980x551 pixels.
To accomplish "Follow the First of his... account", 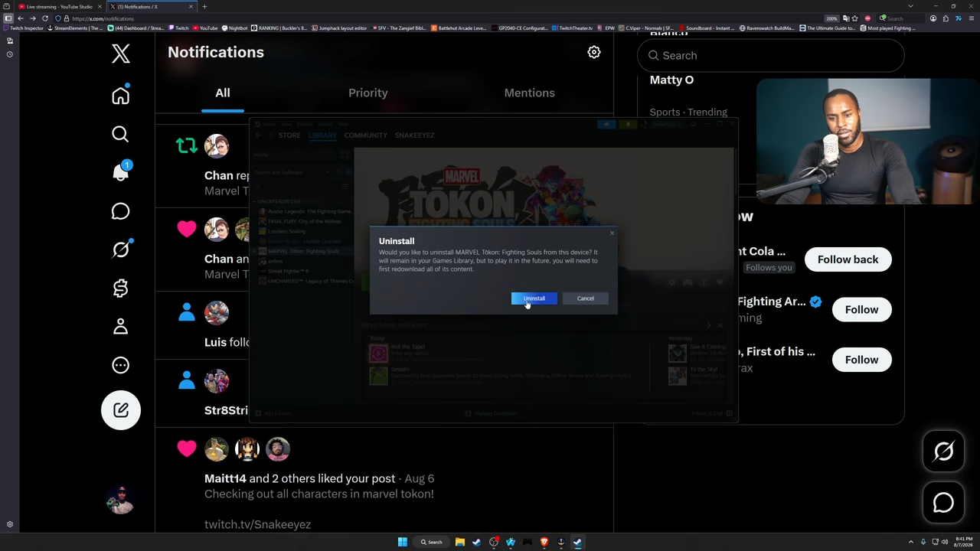I will coord(861,360).
